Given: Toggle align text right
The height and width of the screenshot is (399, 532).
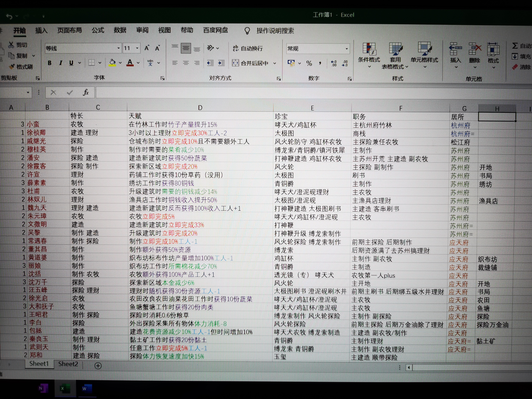Looking at the screenshot, I should [x=197, y=63].
